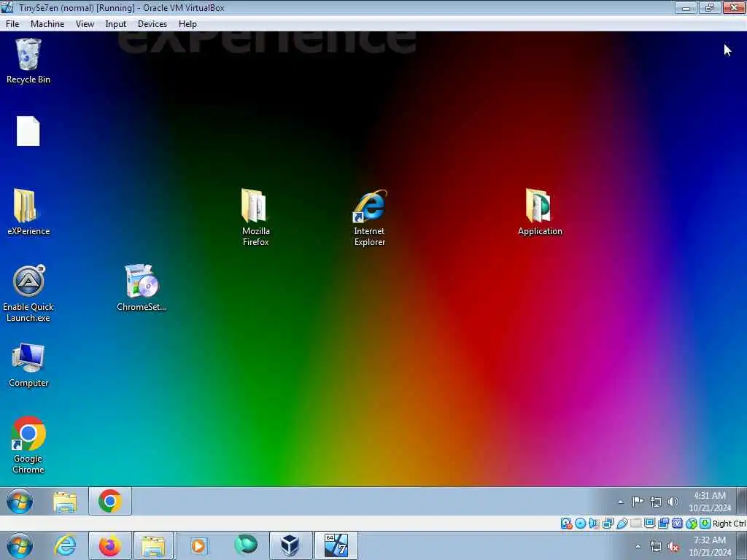The image size is (747, 560).
Task: Click the VirtualBox CPU virtualization indicator
Action: (x=677, y=524)
